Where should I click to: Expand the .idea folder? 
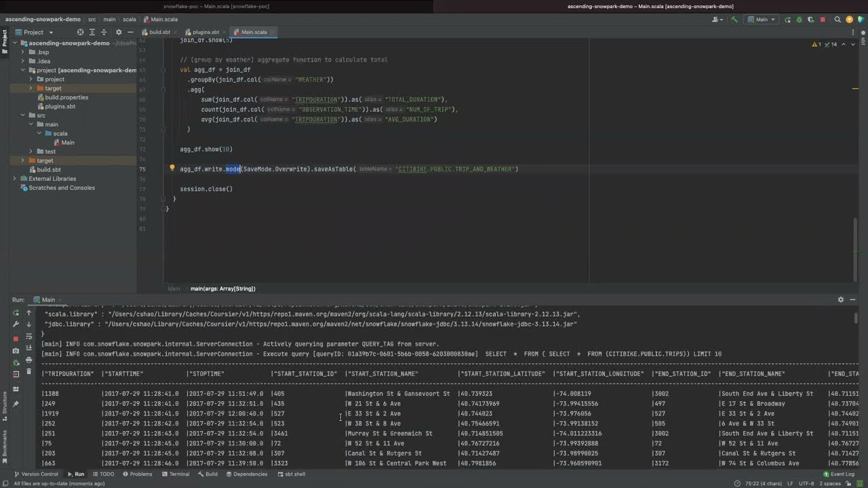tap(22, 61)
